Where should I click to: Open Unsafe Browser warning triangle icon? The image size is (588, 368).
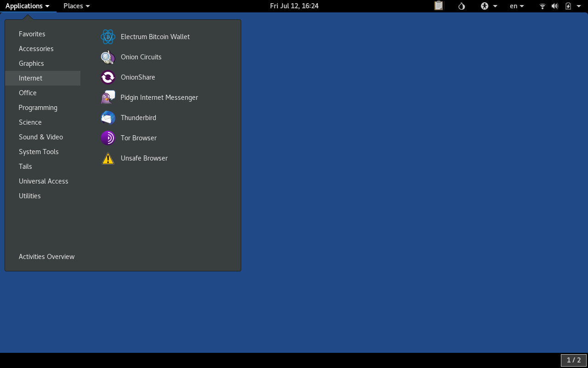pyautogui.click(x=108, y=158)
